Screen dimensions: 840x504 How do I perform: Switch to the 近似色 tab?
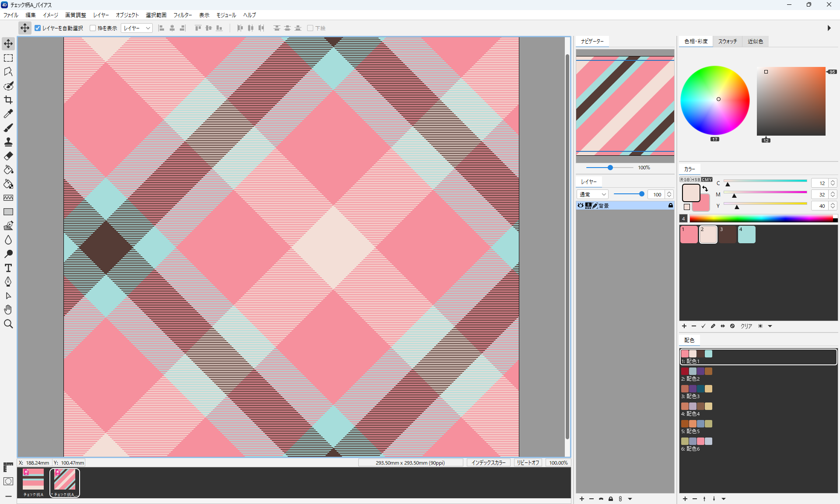pos(755,41)
